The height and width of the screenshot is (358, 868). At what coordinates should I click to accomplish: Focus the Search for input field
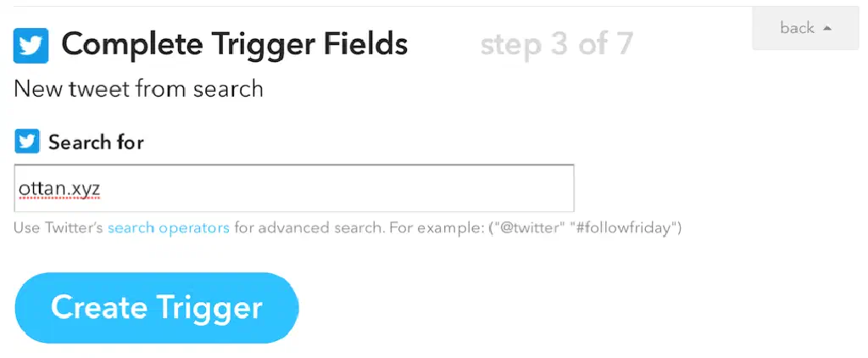coord(294,188)
